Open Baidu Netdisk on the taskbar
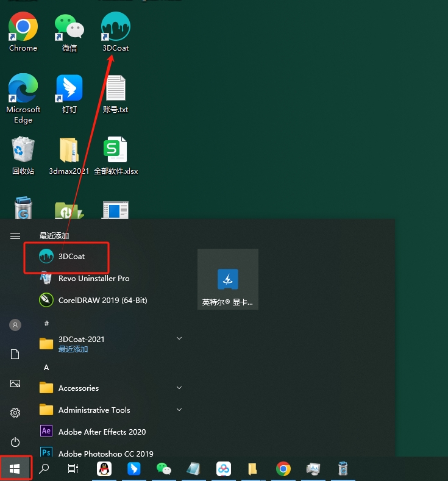This screenshot has height=481, width=448. click(224, 469)
